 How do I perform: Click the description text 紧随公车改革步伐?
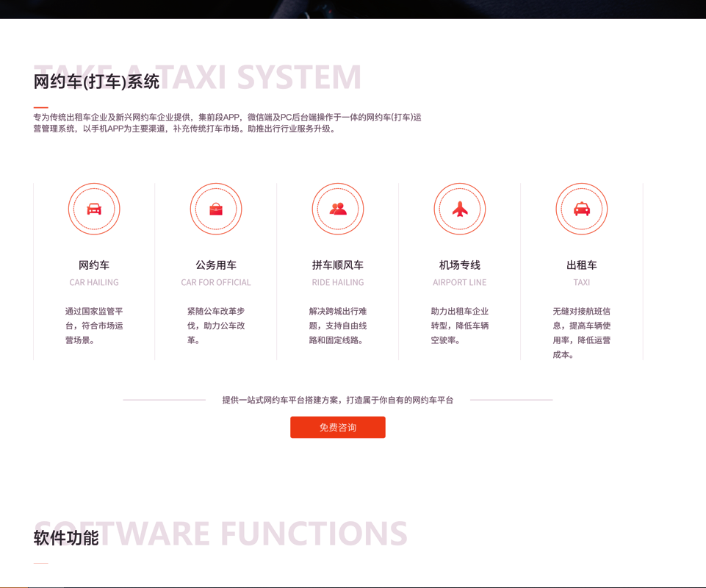[x=216, y=326]
